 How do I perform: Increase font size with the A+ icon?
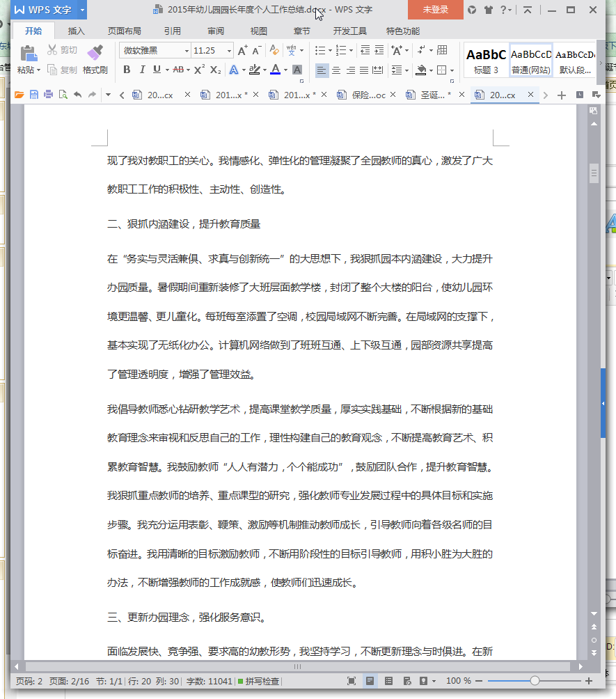click(x=242, y=50)
